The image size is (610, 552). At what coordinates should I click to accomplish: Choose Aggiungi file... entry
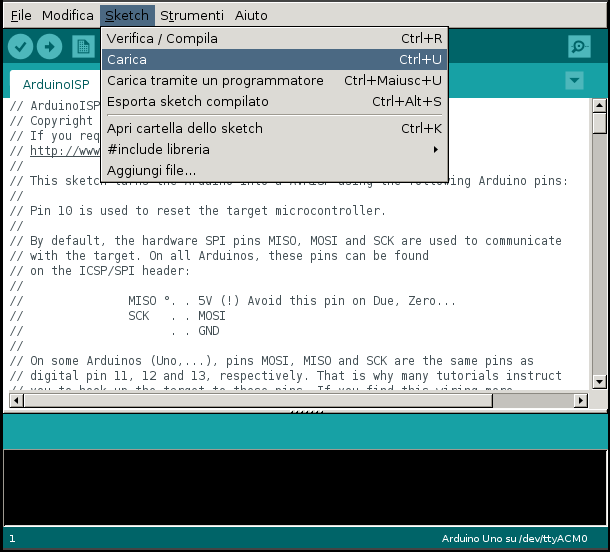[275, 170]
